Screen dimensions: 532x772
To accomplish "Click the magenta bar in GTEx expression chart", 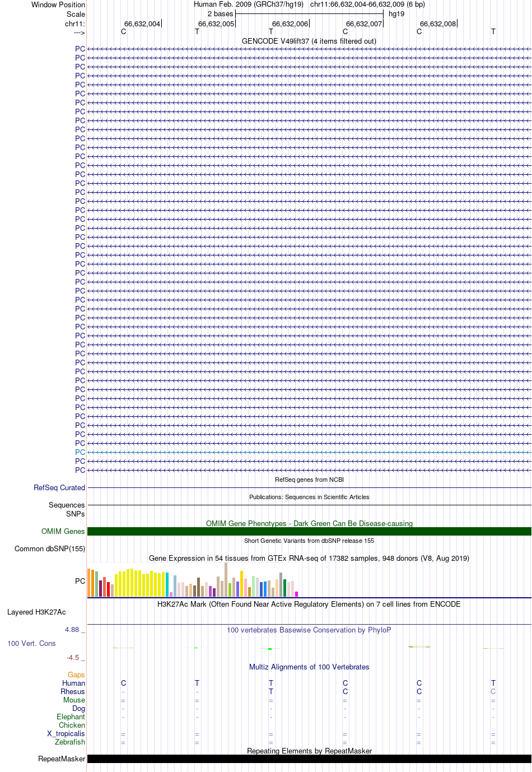I will click(297, 594).
